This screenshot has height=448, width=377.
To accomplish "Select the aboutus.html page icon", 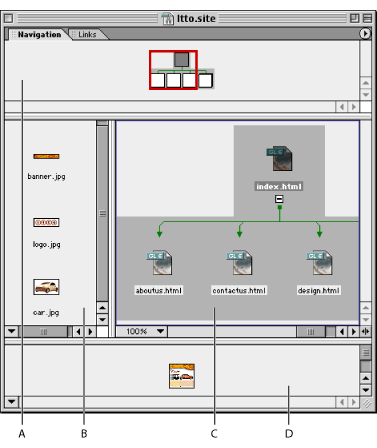I will pos(159,263).
